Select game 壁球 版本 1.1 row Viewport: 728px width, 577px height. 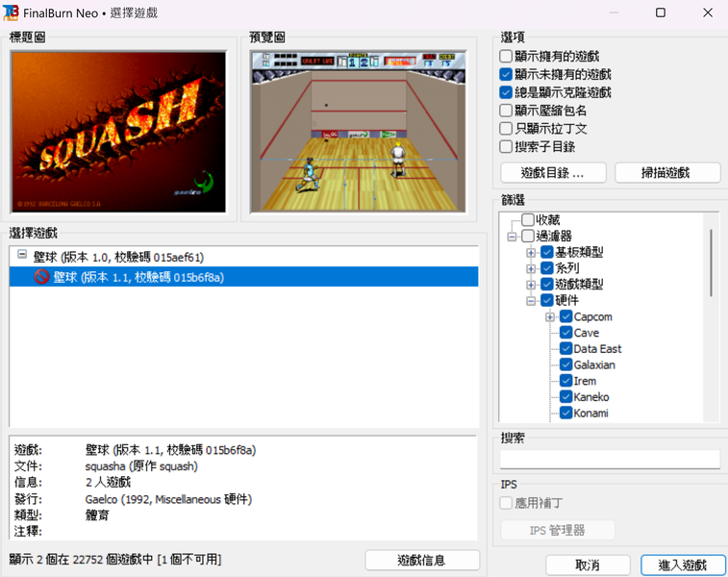coord(243,277)
